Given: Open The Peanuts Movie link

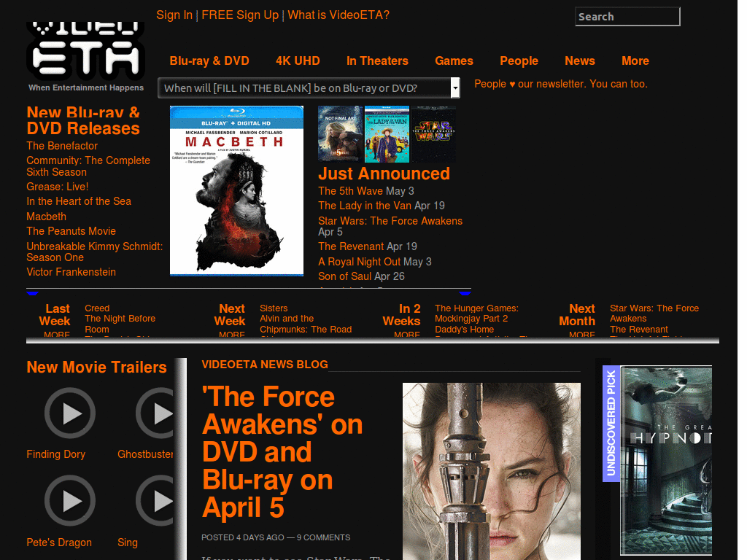Looking at the screenshot, I should [71, 231].
